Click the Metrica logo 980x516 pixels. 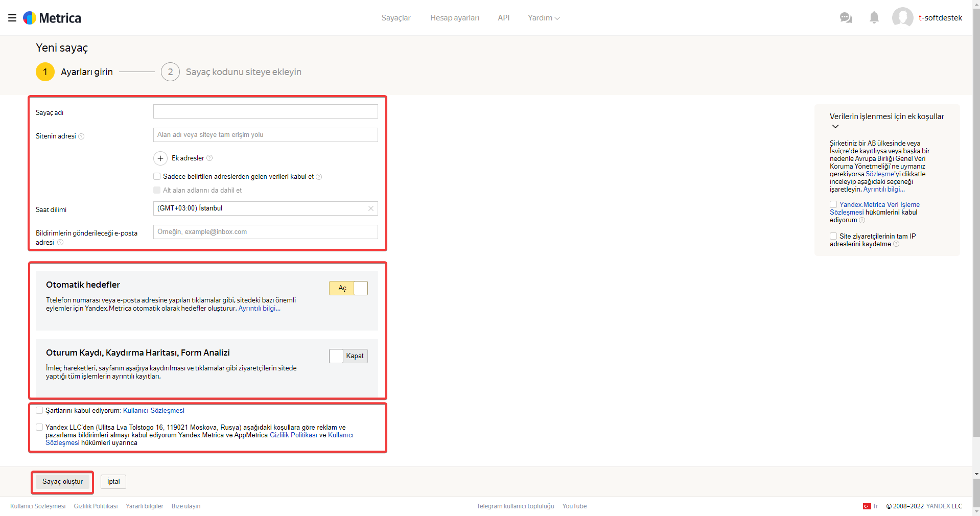pos(52,18)
